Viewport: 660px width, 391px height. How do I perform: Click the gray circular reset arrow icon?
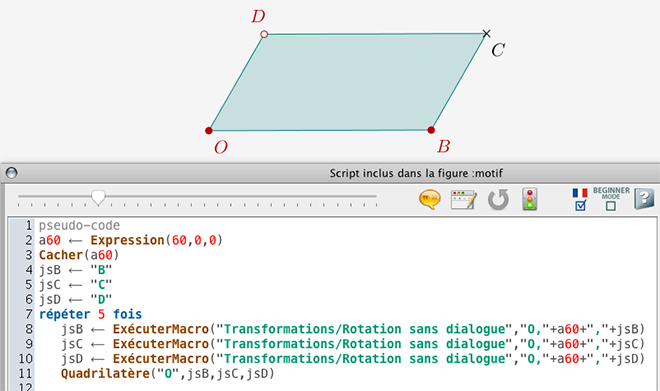point(498,199)
